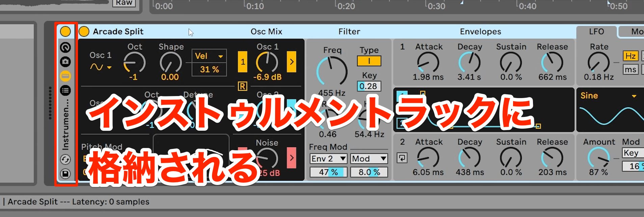This screenshot has height=217, width=644.
Task: Toggle the Envelope 2 loop icon
Action: (402, 158)
